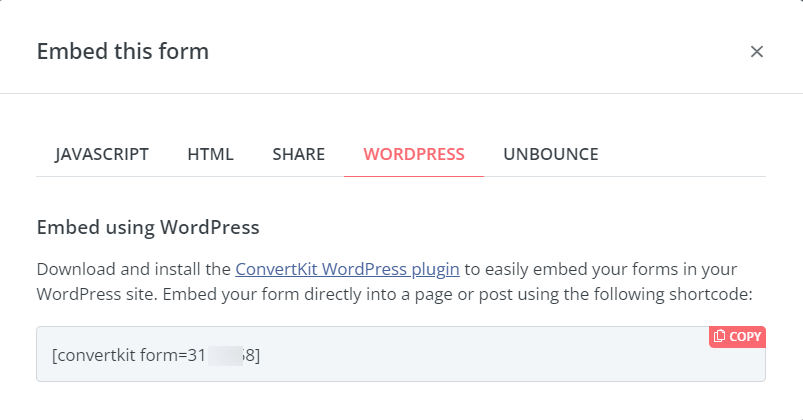Click the Embed this form title
The width and height of the screenshot is (803, 420).
click(x=123, y=51)
